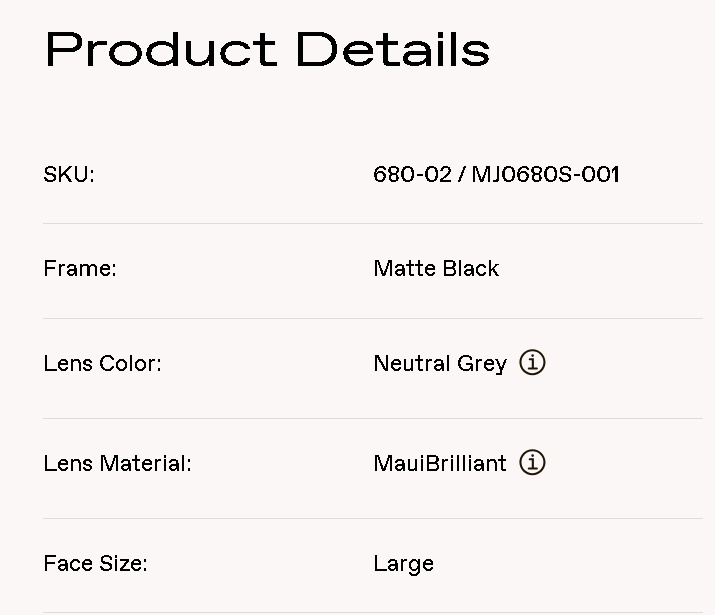Image resolution: width=715 pixels, height=615 pixels.
Task: Click the word "Grey" in lens color
Action: click(x=482, y=364)
